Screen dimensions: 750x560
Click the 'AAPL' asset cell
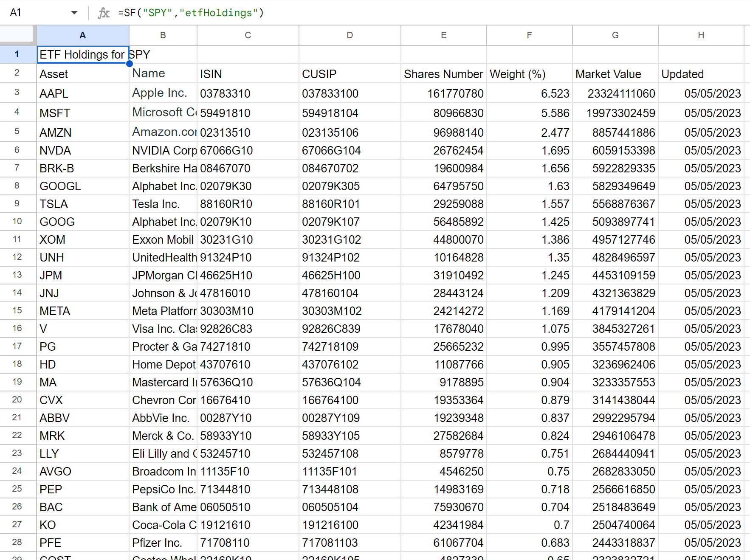click(x=83, y=93)
